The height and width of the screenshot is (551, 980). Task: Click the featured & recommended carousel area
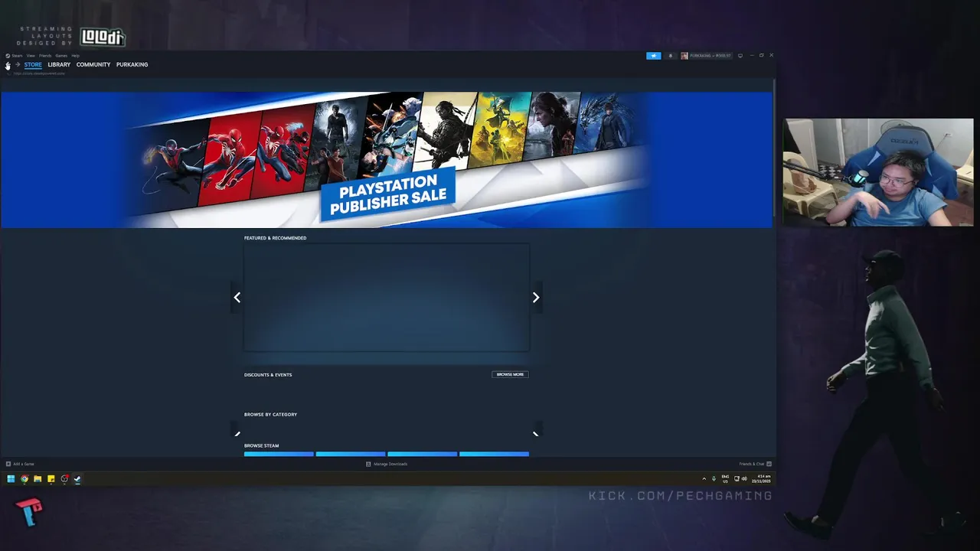point(387,298)
